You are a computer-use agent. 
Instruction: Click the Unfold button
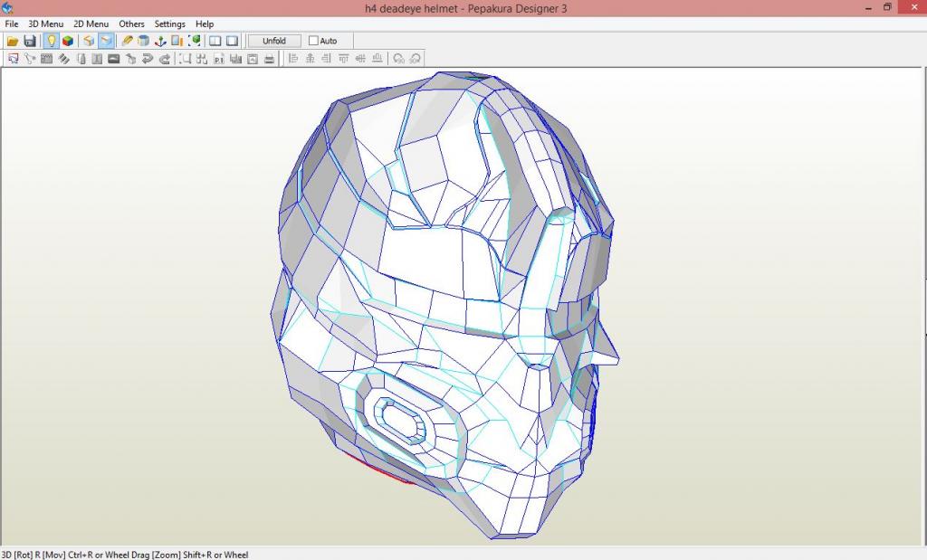tap(274, 41)
